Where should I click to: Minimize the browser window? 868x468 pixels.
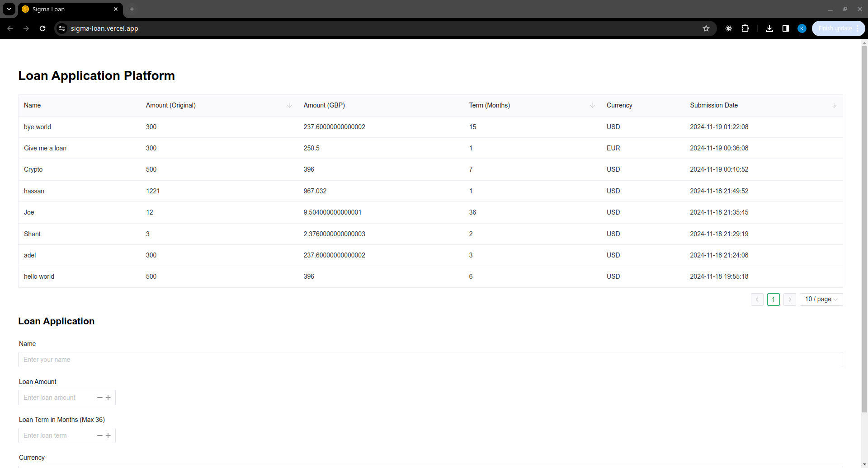pyautogui.click(x=830, y=9)
